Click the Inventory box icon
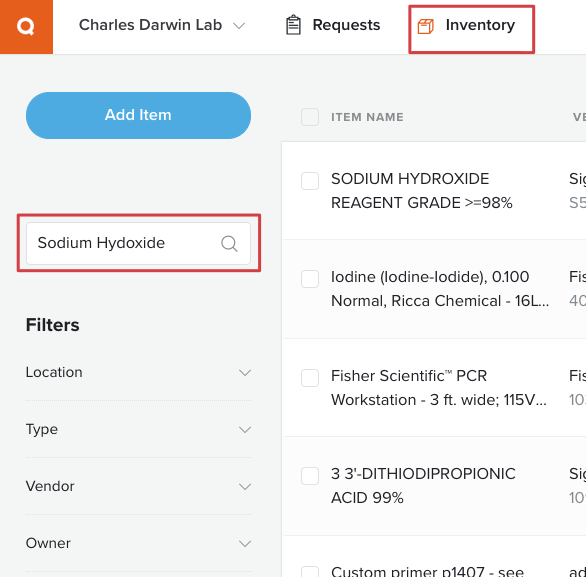This screenshot has height=577, width=586. (x=426, y=27)
